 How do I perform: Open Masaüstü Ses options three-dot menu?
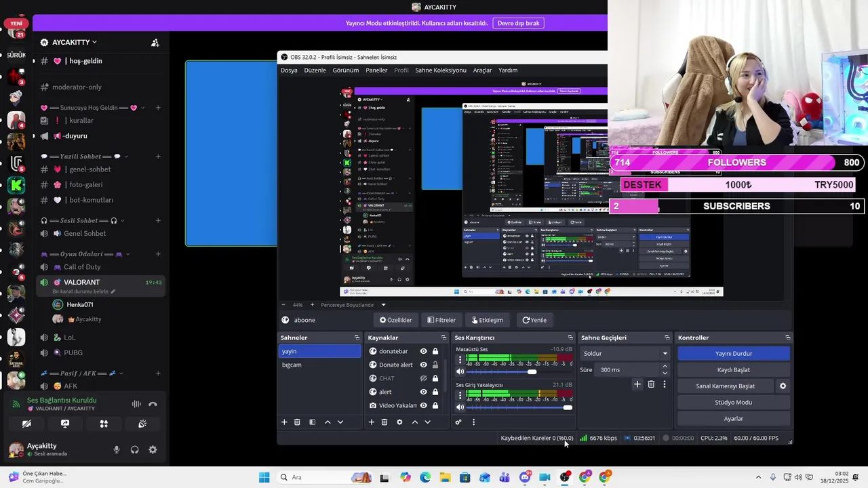click(460, 360)
